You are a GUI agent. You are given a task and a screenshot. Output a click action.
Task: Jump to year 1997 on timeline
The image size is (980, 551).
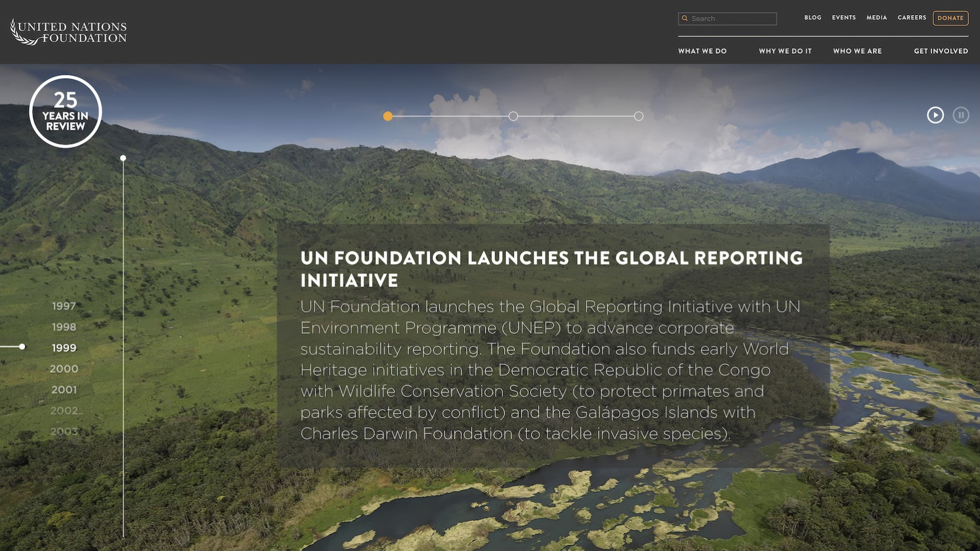tap(64, 306)
